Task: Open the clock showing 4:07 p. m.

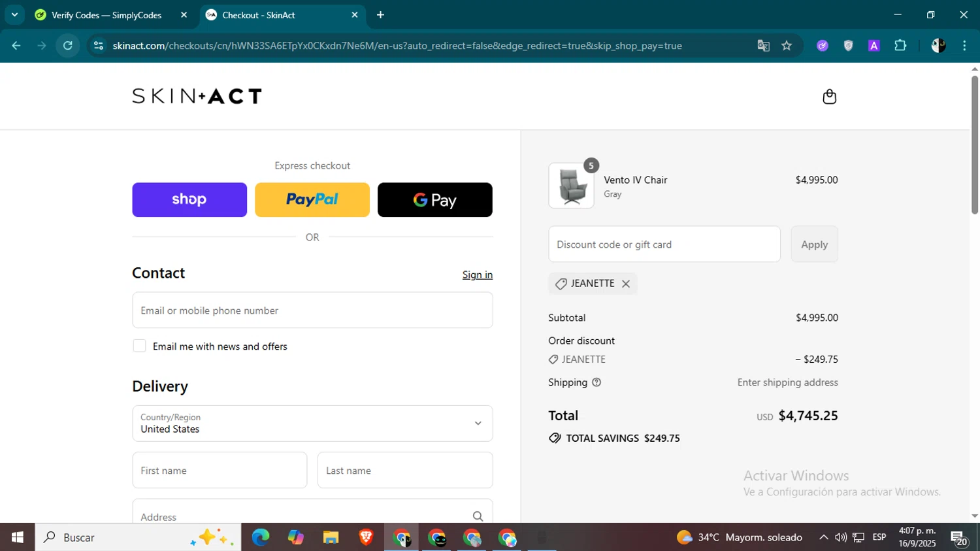Action: click(x=917, y=537)
